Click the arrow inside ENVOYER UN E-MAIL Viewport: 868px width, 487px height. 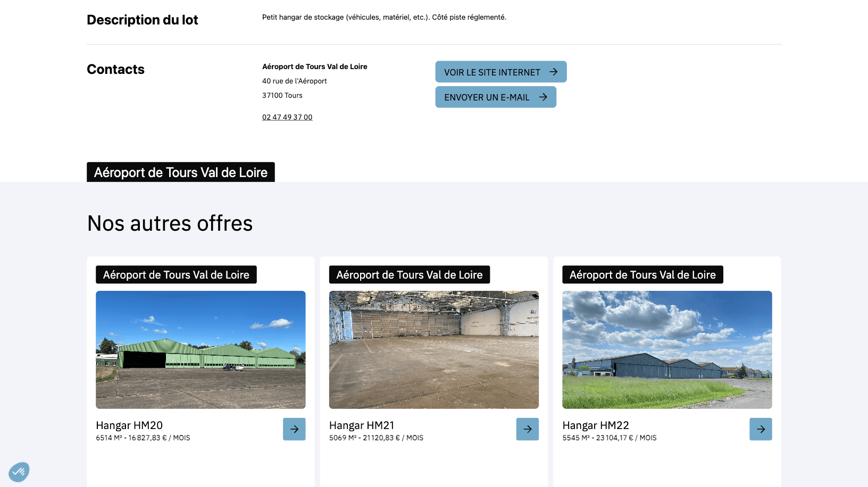click(x=543, y=97)
